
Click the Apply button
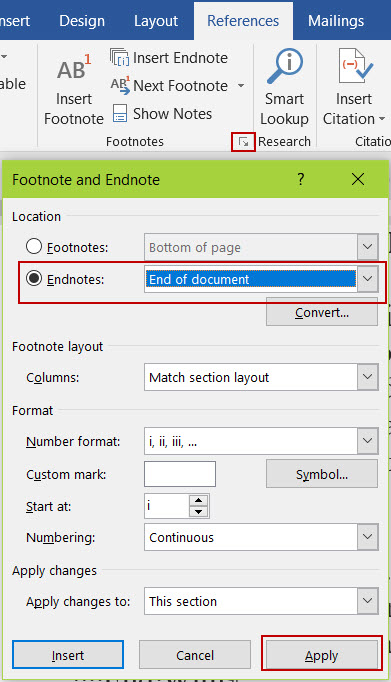coord(322,655)
